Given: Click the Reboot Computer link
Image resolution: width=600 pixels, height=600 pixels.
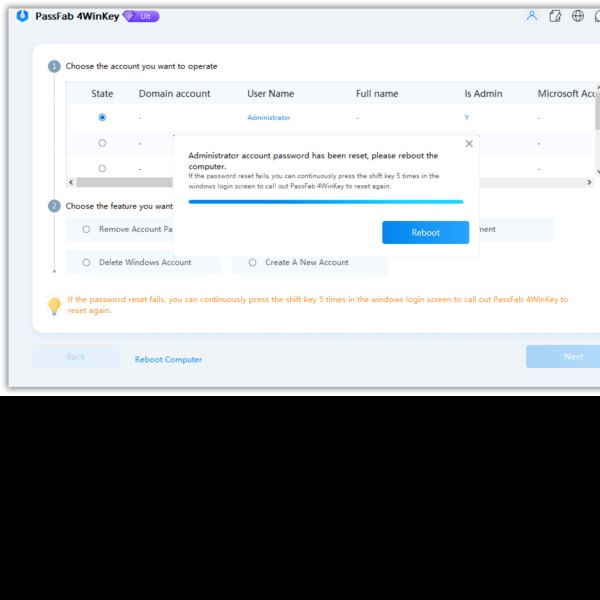Looking at the screenshot, I should point(168,359).
